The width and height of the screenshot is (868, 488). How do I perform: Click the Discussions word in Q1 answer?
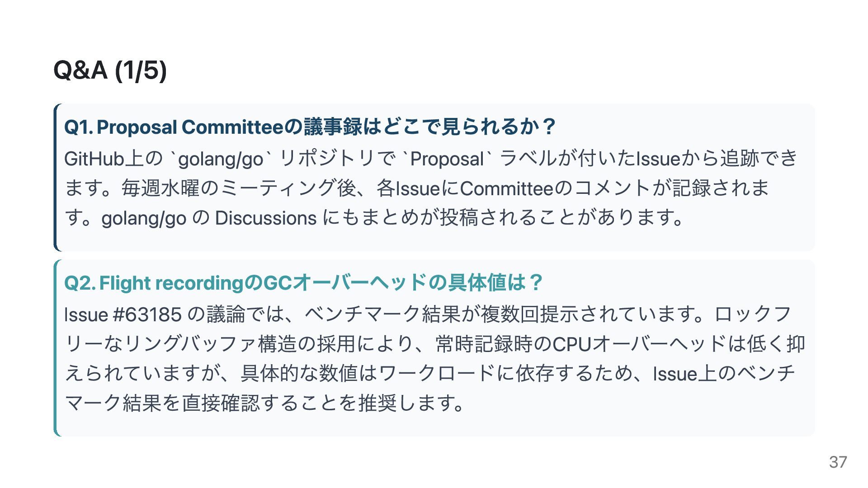pyautogui.click(x=266, y=218)
